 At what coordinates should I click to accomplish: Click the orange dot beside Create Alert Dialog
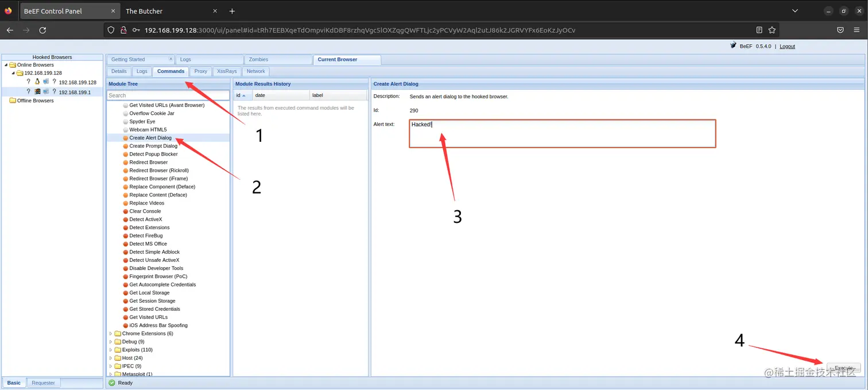point(125,138)
